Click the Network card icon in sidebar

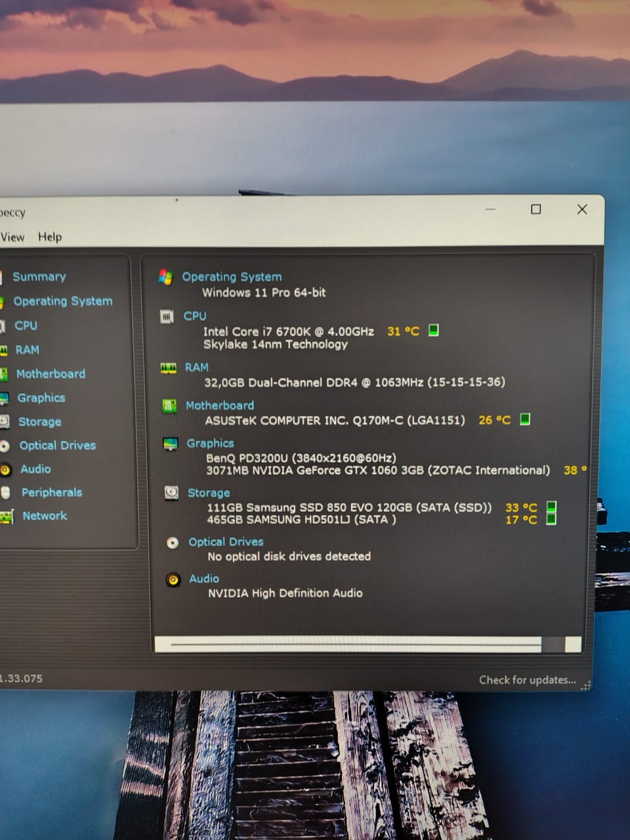(6, 517)
